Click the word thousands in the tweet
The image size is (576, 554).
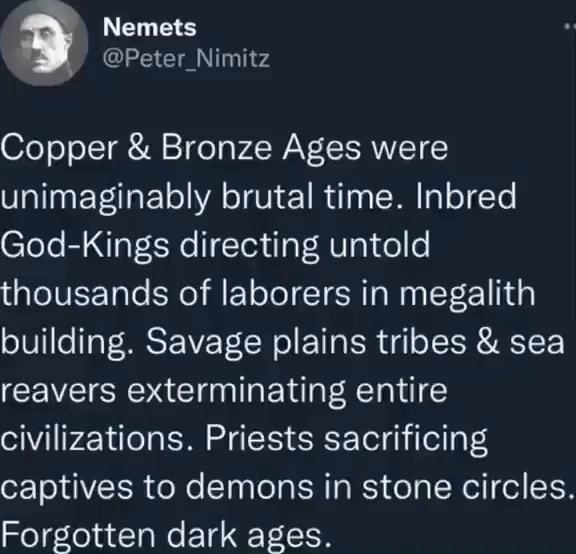point(84,294)
